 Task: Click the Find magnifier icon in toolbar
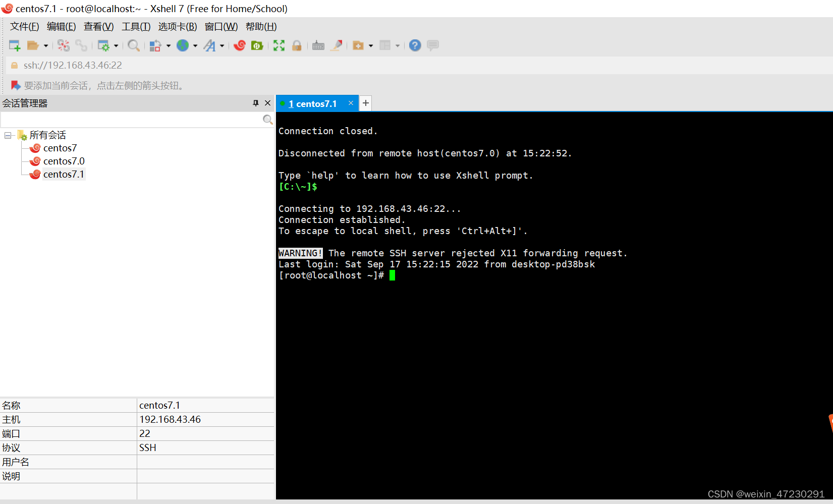(x=134, y=45)
